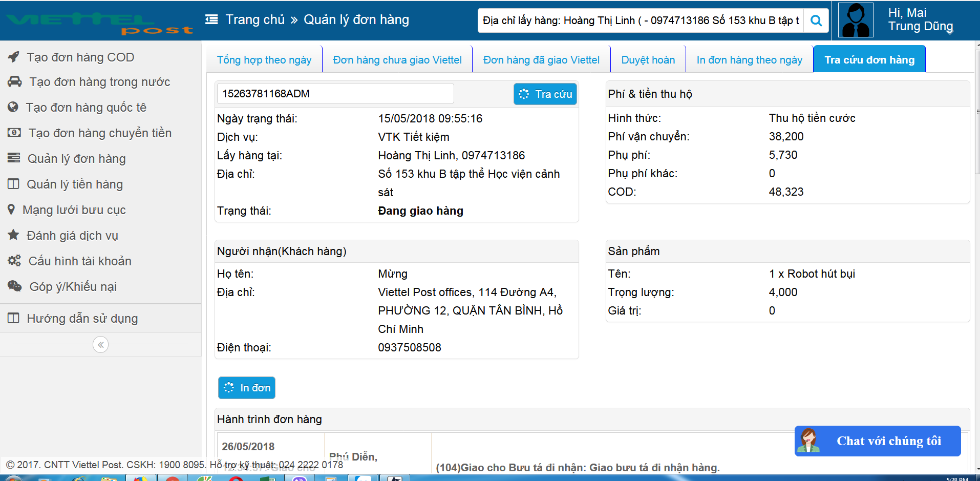Open the pickup address selector in header

[640, 20]
